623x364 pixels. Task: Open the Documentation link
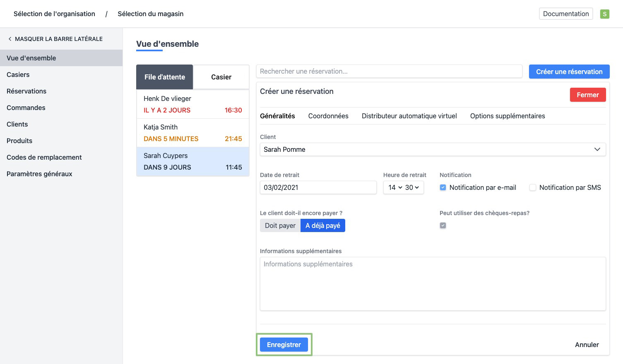565,14
